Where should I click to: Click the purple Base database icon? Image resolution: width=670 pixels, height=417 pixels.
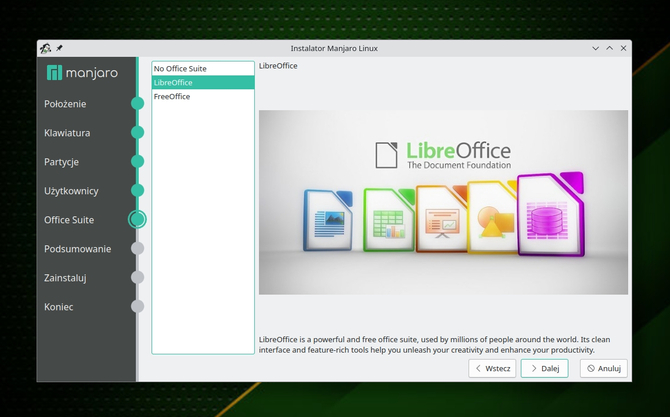[550, 214]
